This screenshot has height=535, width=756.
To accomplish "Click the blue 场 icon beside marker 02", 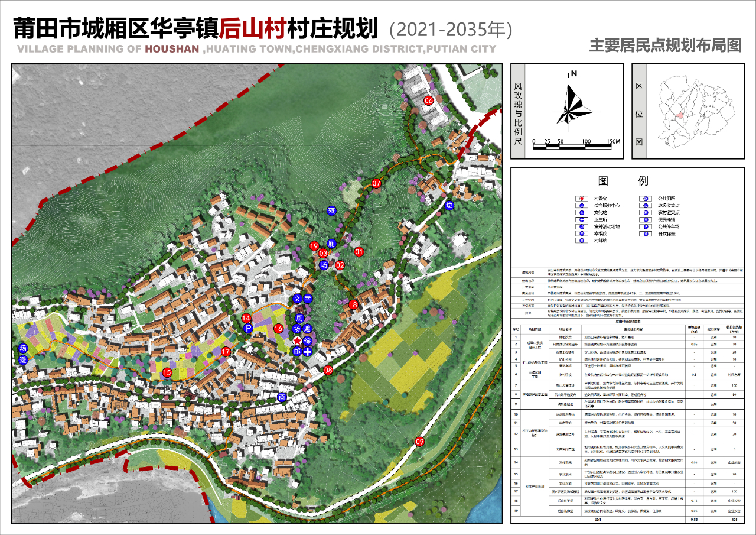I will coord(324,265).
